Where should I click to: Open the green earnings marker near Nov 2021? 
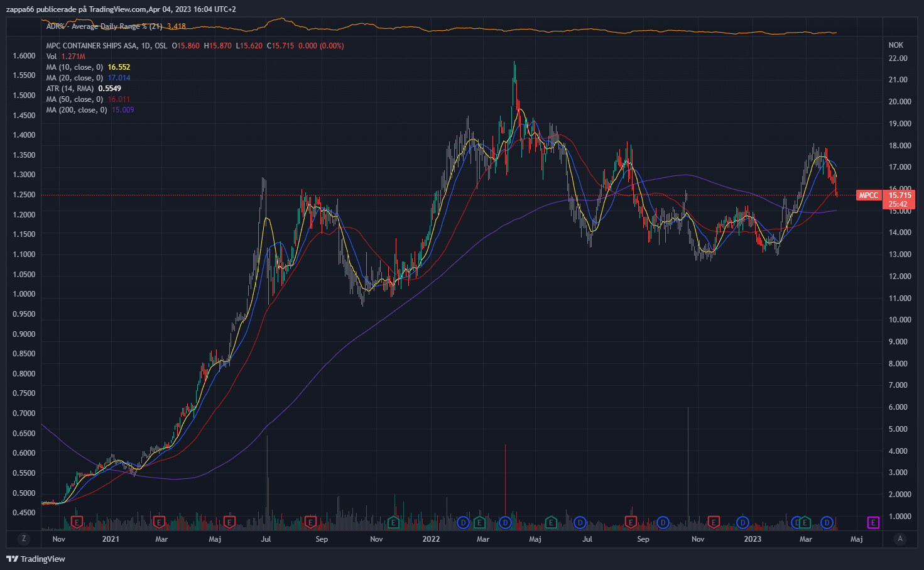click(x=393, y=522)
